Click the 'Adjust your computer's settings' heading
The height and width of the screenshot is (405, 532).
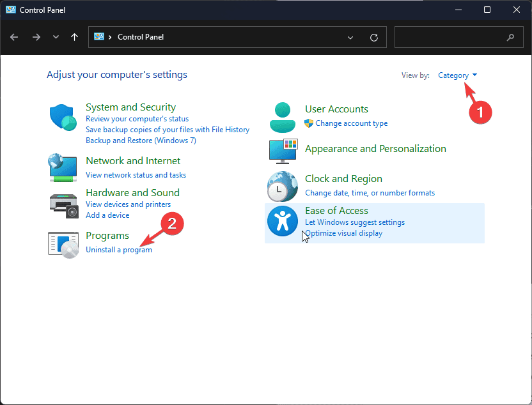coord(117,75)
